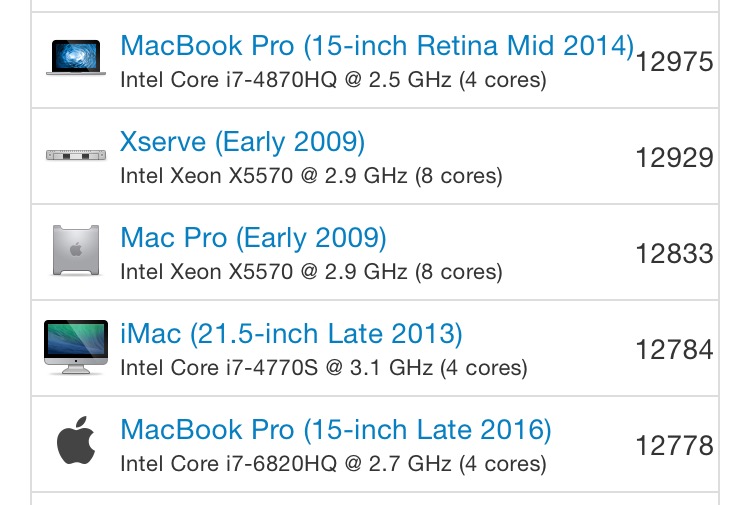
Task: Click Intel Core i7-6820HQ processor text
Action: [x=334, y=464]
